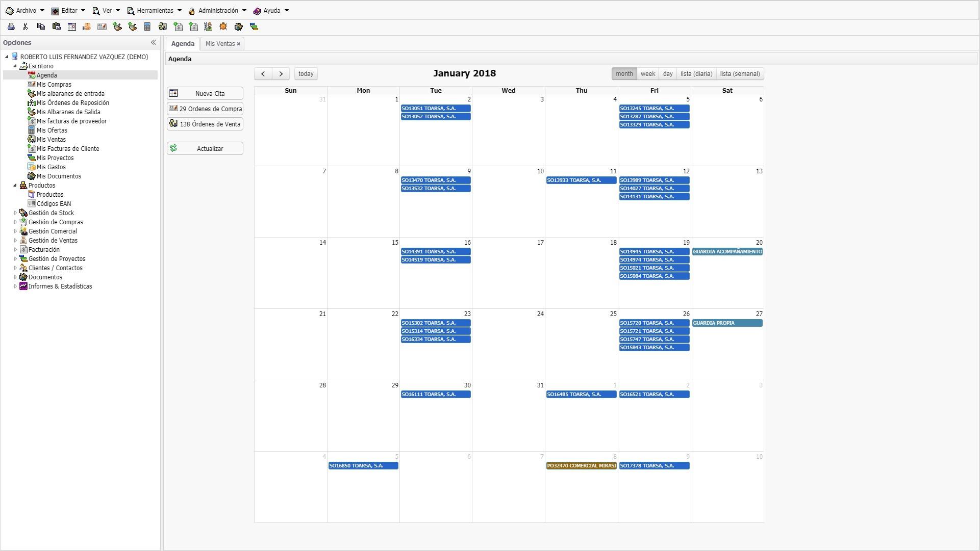Expand the Clientes / Contactos node
980x551 pixels.
(x=15, y=268)
